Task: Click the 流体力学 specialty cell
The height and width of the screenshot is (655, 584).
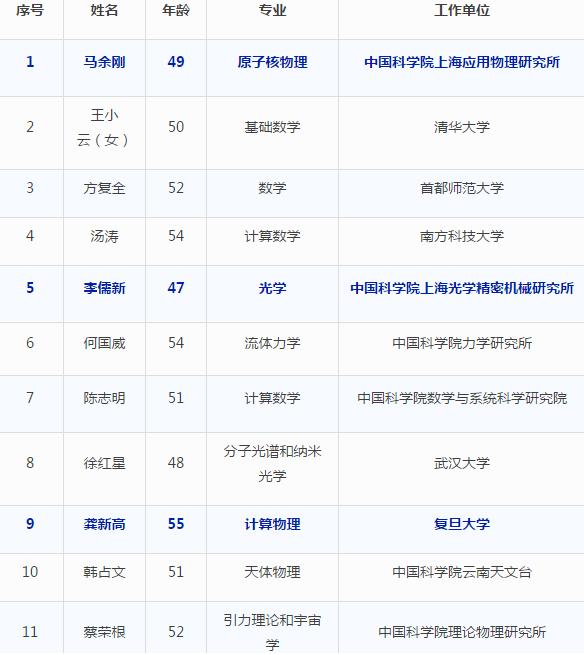Action: coord(272,343)
